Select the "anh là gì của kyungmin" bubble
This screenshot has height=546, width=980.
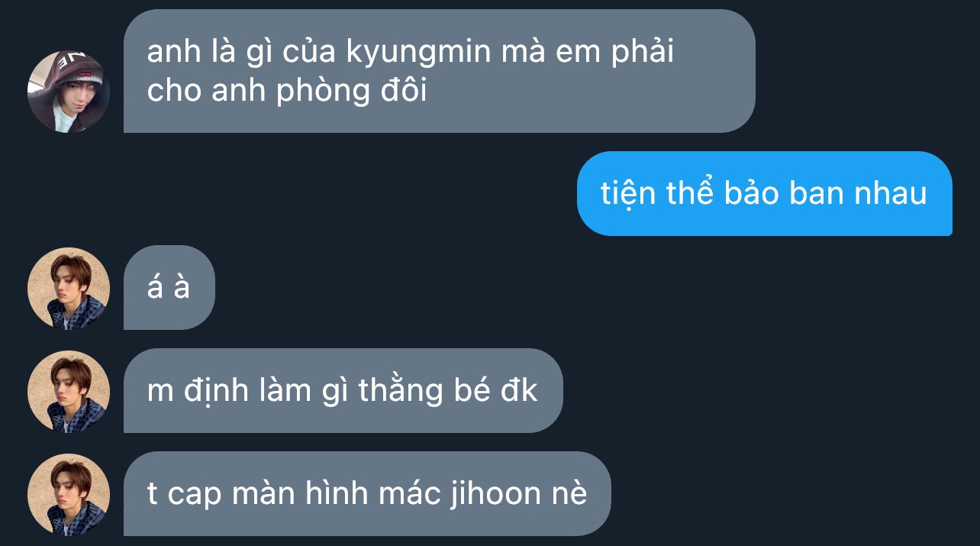[439, 71]
